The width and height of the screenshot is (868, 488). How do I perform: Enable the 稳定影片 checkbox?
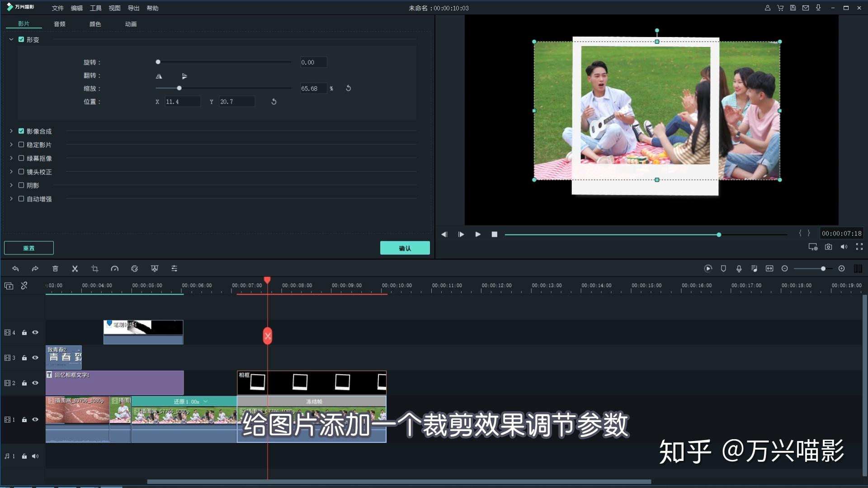(21, 145)
